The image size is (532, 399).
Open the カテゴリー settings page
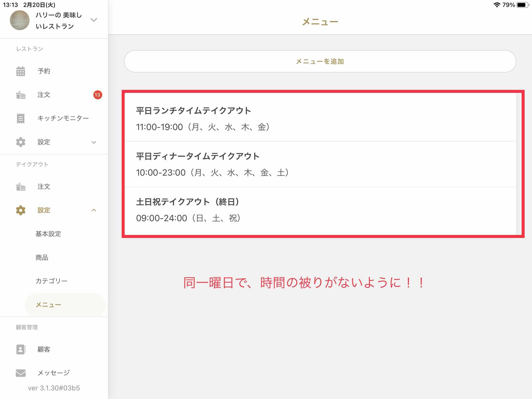click(x=51, y=281)
